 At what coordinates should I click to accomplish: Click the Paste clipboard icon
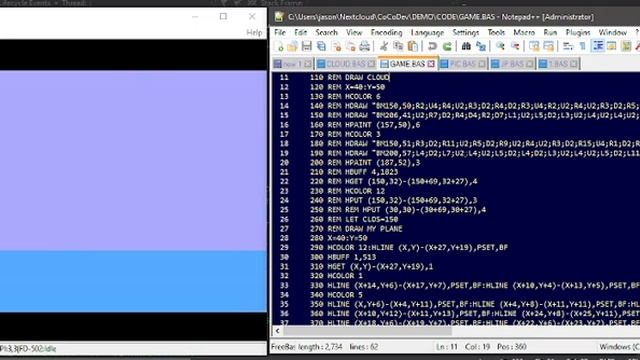click(413, 46)
